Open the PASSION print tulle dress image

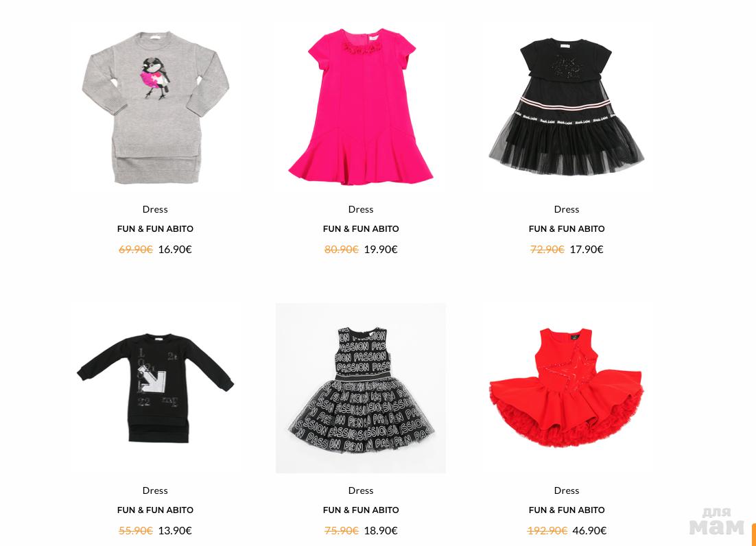click(361, 388)
